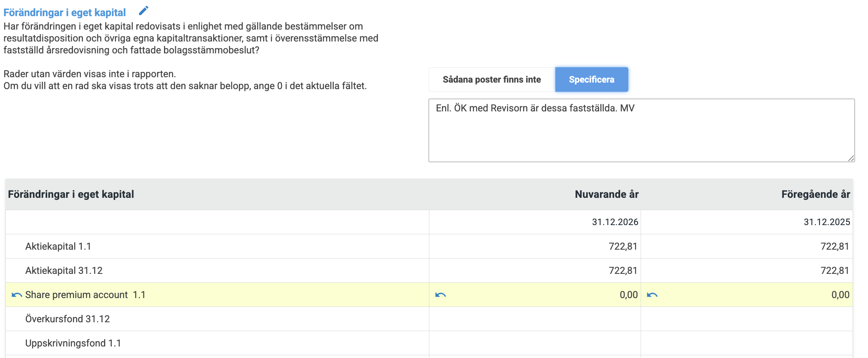This screenshot has height=358, width=868.
Task: Click Share premium account 0,00 in Föregående år
Action: coord(840,295)
